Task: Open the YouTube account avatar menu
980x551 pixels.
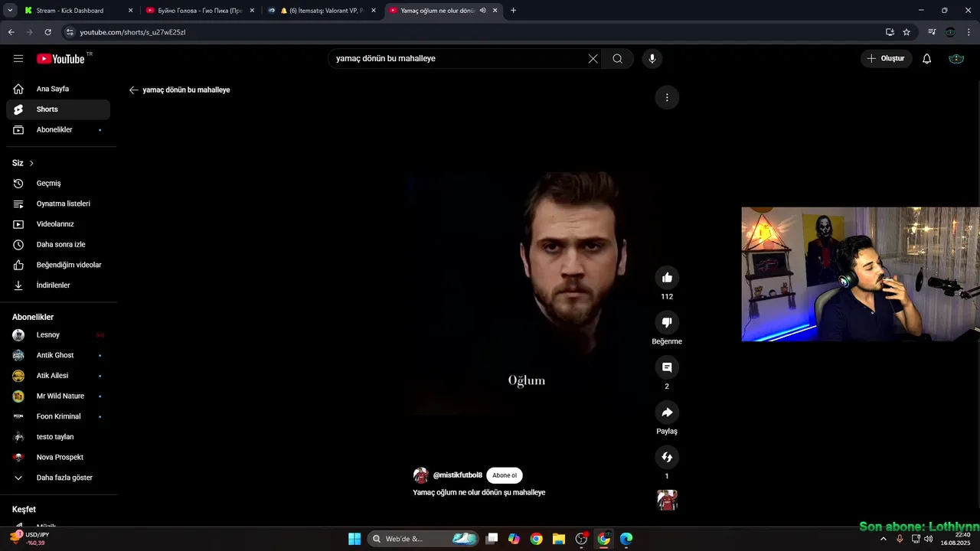Action: pos(956,58)
